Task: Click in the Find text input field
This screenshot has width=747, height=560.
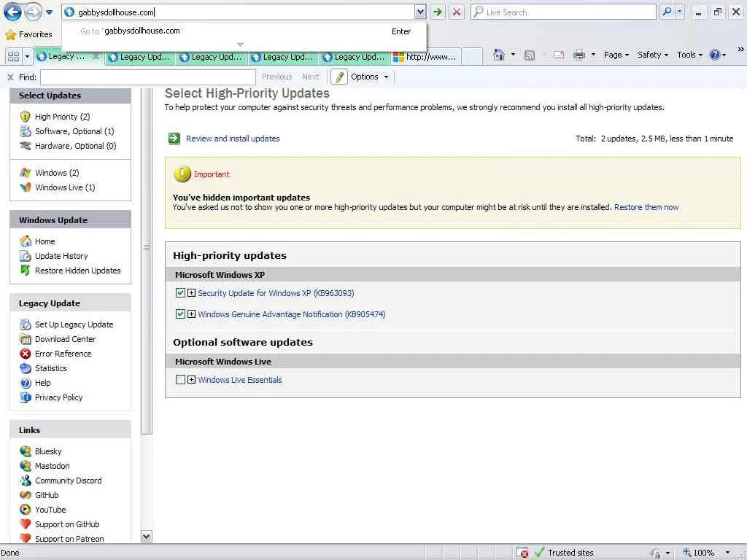Action: tap(147, 77)
